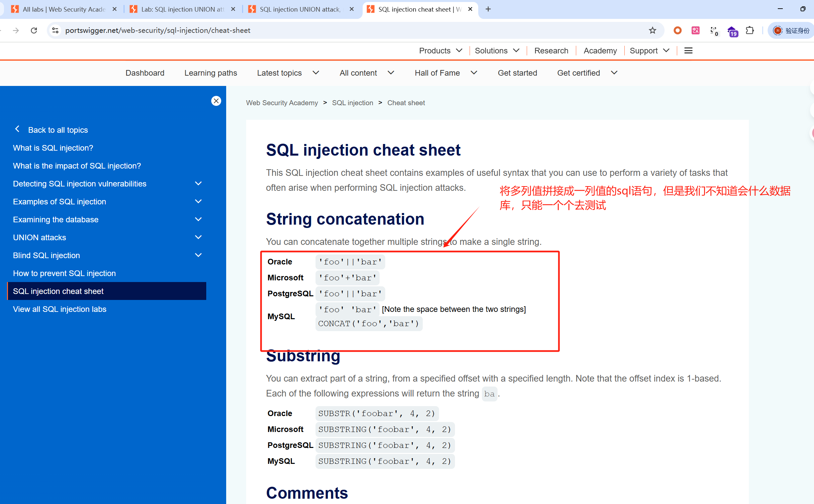Click the translate extension icon
814x504 pixels.
click(x=695, y=30)
